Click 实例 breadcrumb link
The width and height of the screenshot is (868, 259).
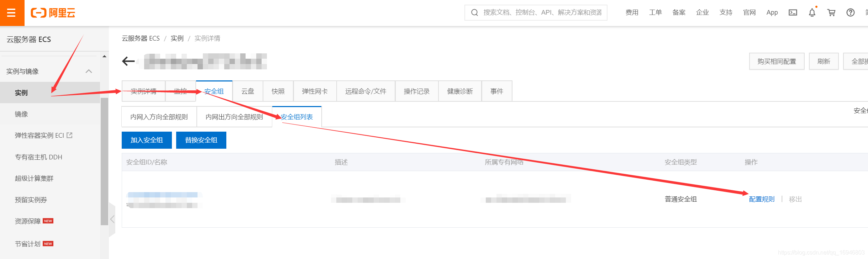point(177,38)
